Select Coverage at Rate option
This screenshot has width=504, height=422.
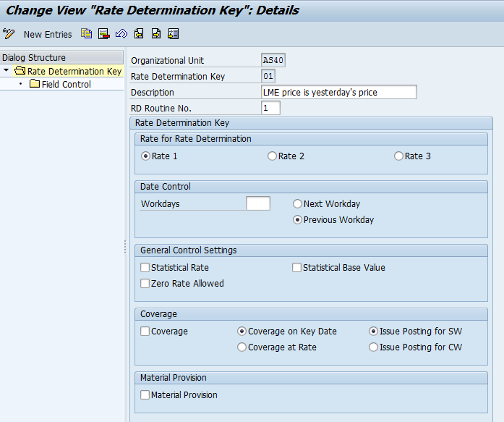point(242,347)
